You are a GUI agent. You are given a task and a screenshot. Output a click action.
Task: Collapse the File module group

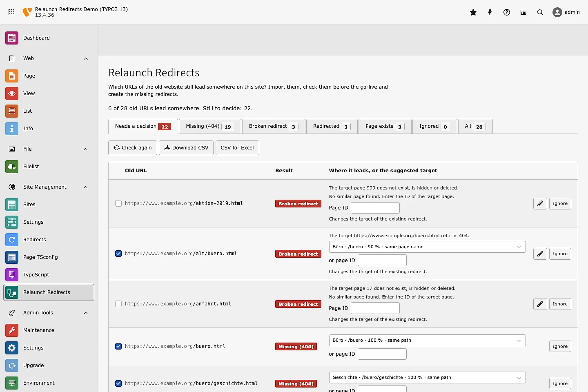click(86, 149)
